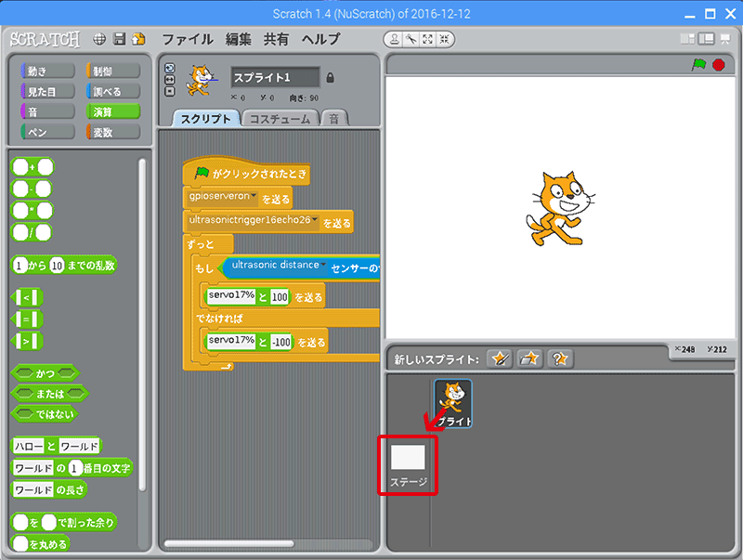Viewport: 743px width, 560px height.
Task: Click the share project icon in toolbar
Action: pyautogui.click(x=139, y=40)
